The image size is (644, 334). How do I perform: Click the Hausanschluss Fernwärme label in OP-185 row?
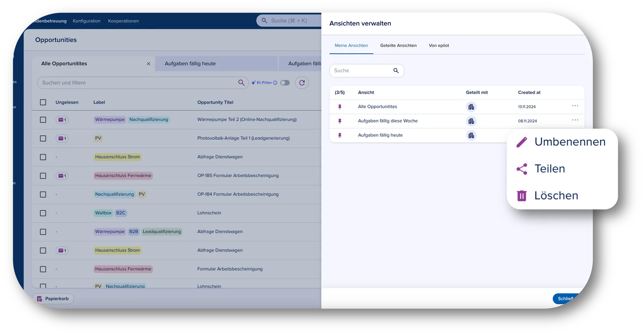click(123, 176)
